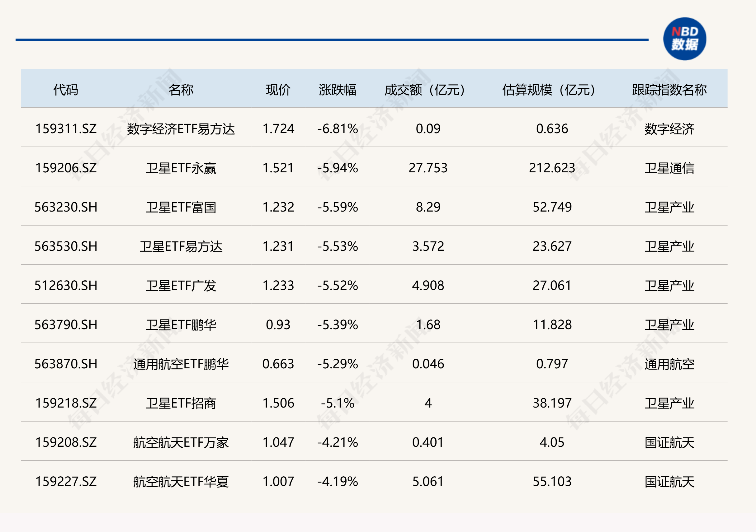Click index name 卫星通信
Image resolution: width=756 pixels, height=532 pixels.
669,168
